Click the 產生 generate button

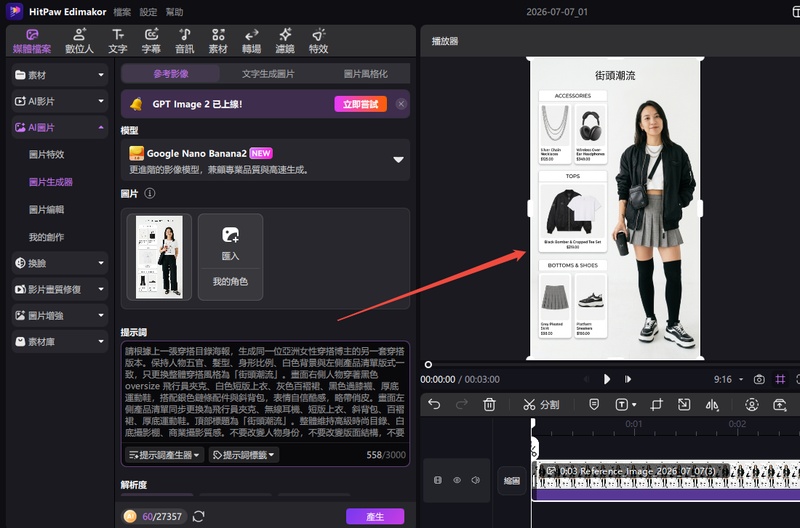click(375, 516)
